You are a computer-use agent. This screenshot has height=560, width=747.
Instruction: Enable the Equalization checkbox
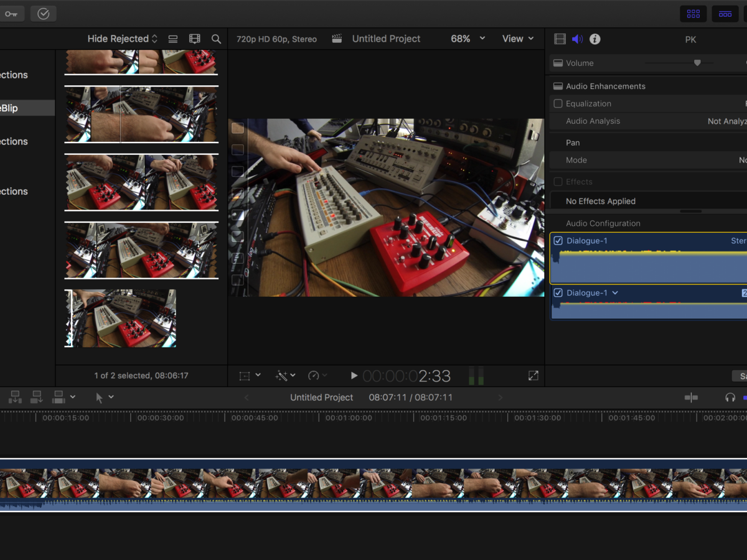pos(558,104)
